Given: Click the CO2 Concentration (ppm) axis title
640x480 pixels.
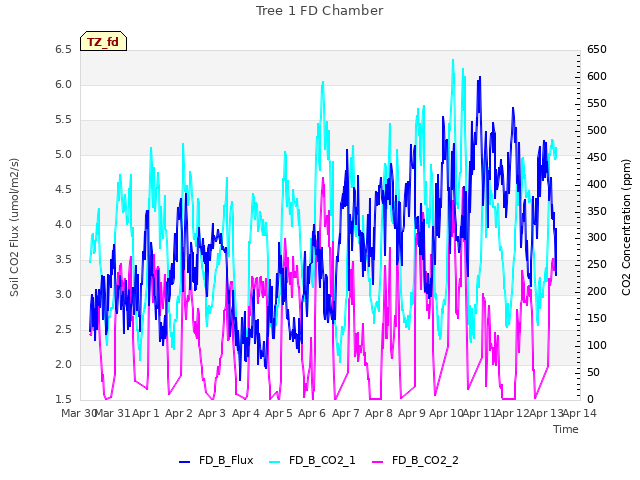Looking at the screenshot, I should tap(626, 227).
